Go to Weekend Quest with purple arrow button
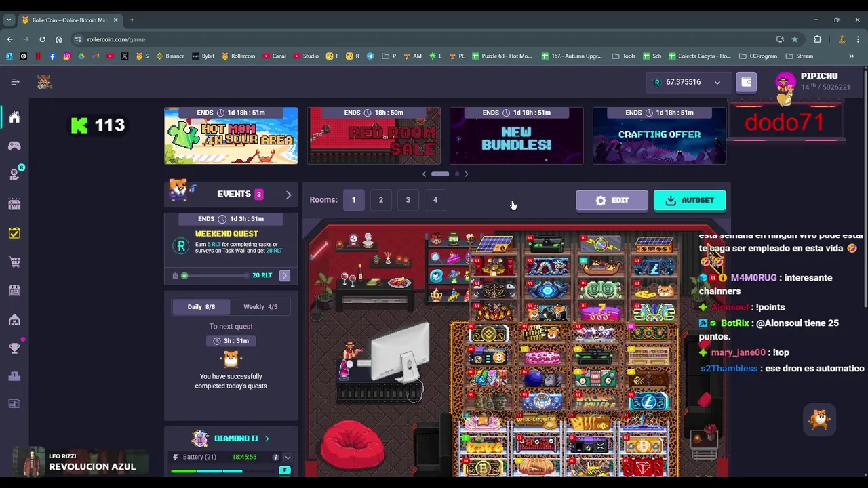 (x=285, y=275)
